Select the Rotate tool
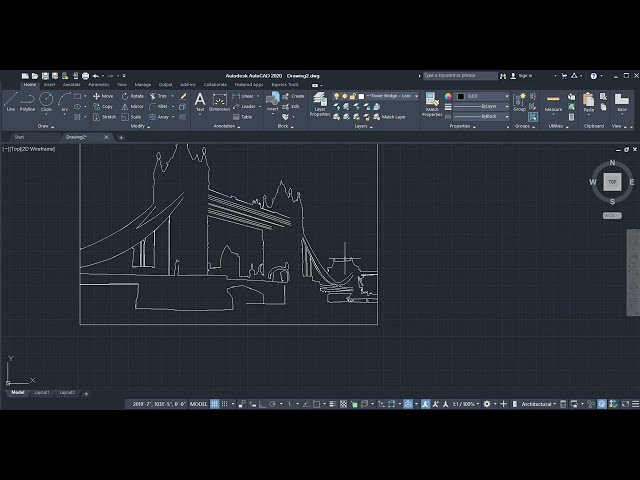640x480 pixels. click(x=133, y=96)
